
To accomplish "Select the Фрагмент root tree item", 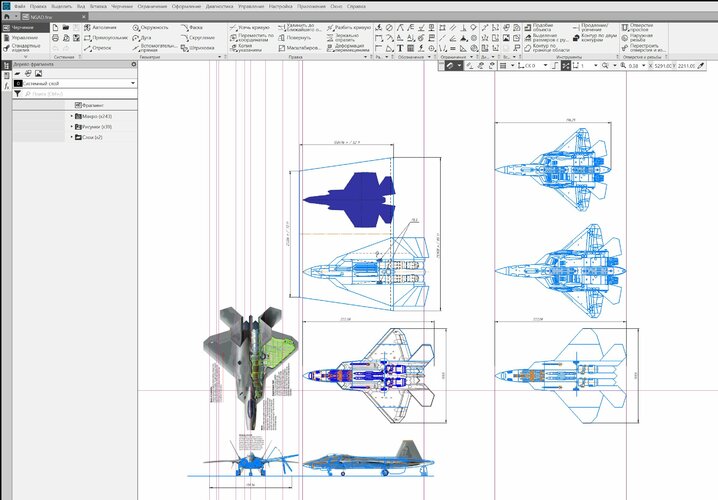I will (89, 105).
